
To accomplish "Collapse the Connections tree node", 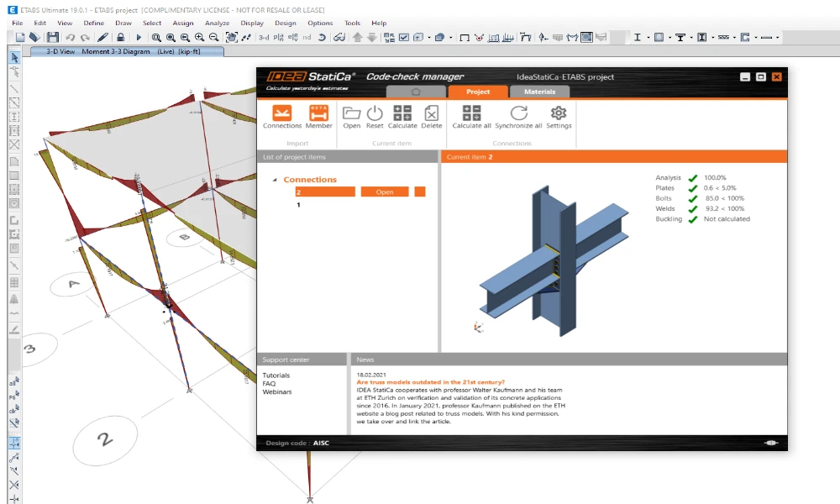I will 275,180.
